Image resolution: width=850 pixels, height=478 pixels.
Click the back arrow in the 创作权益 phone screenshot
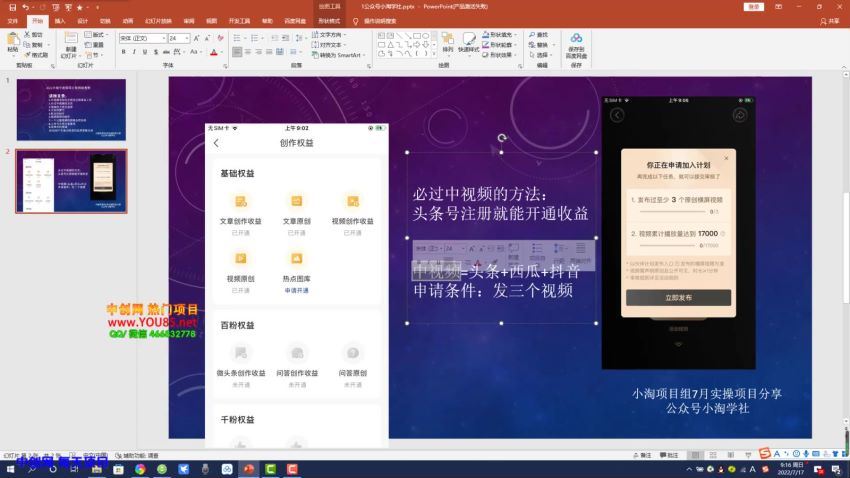216,143
